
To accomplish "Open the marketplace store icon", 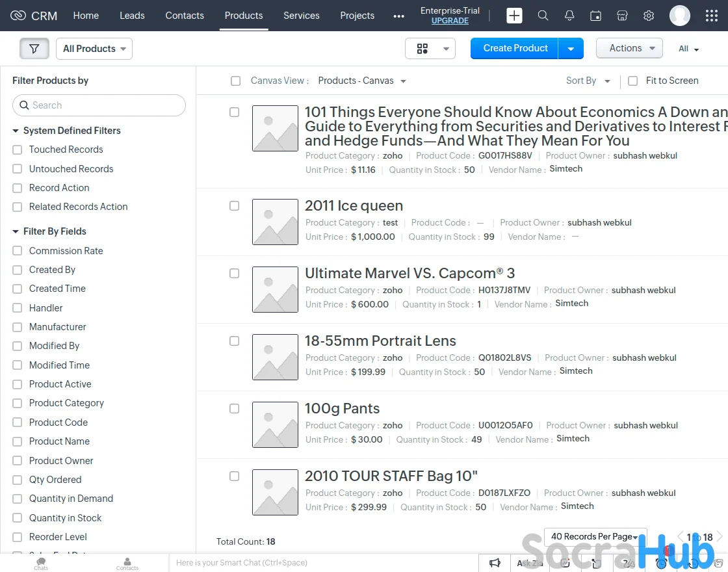I will 622,16.
